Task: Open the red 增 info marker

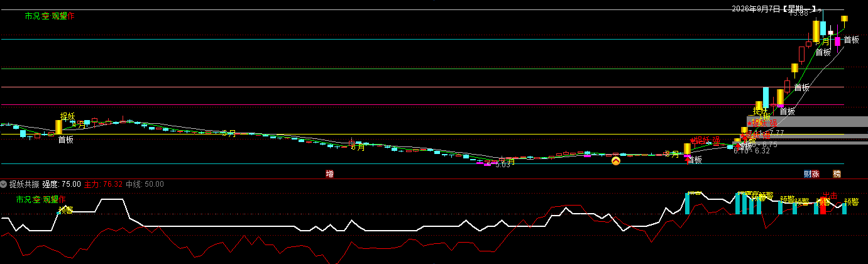Action: coord(329,173)
